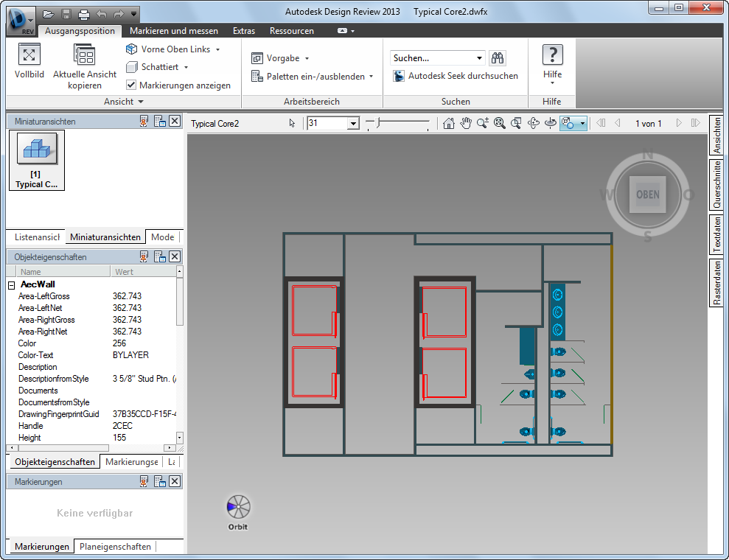Select the pointer selection tool
The height and width of the screenshot is (560, 729).
pyautogui.click(x=292, y=123)
